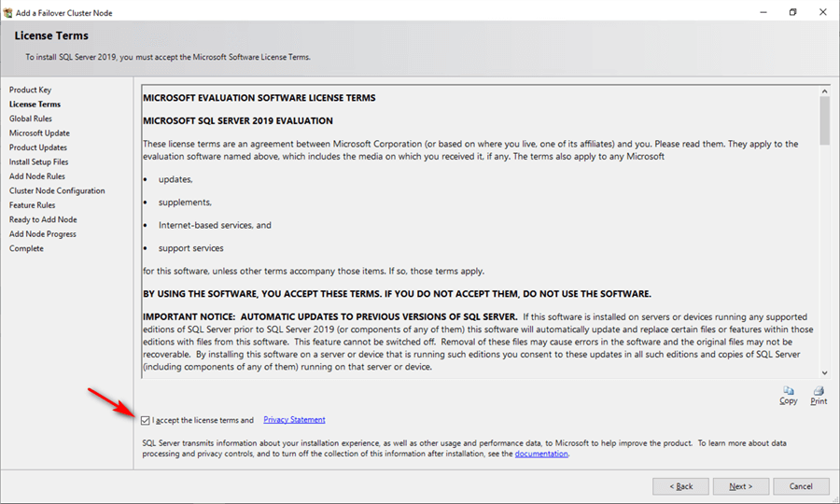
Task: Select the Microsoft Update step
Action: coord(39,133)
